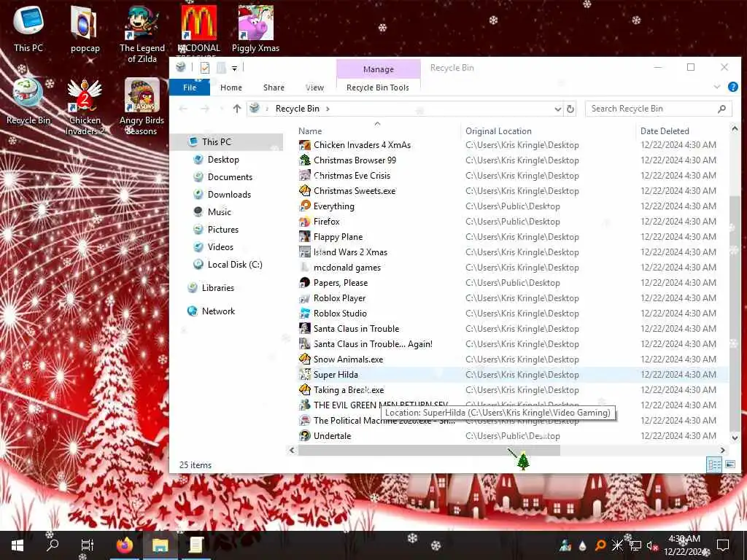Select the Manage contextual tab
747x560 pixels.
(379, 69)
